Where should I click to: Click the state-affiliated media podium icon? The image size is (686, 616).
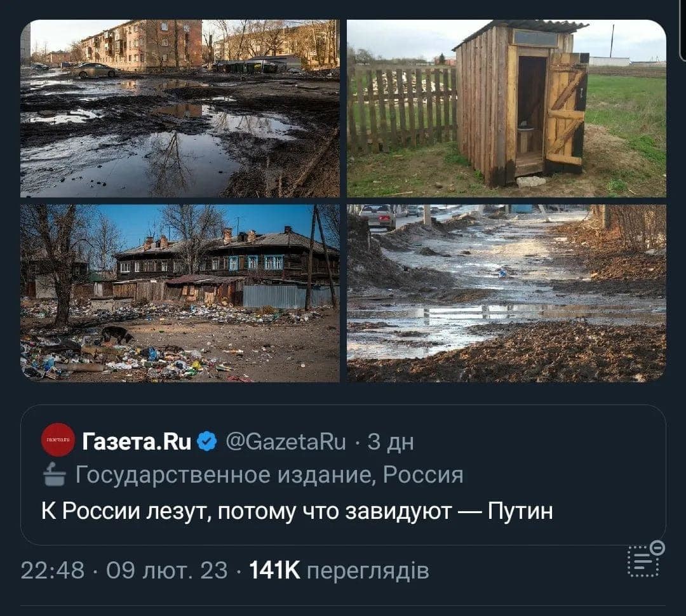point(55,474)
